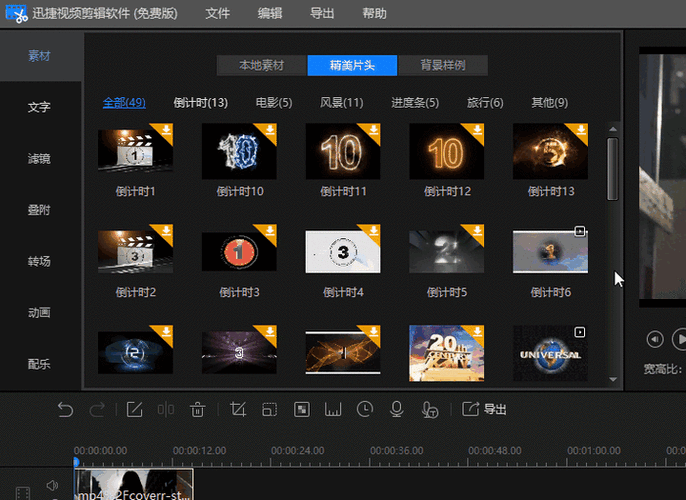Switch to the 本地素材 tab
The height and width of the screenshot is (500, 686).
pos(261,65)
